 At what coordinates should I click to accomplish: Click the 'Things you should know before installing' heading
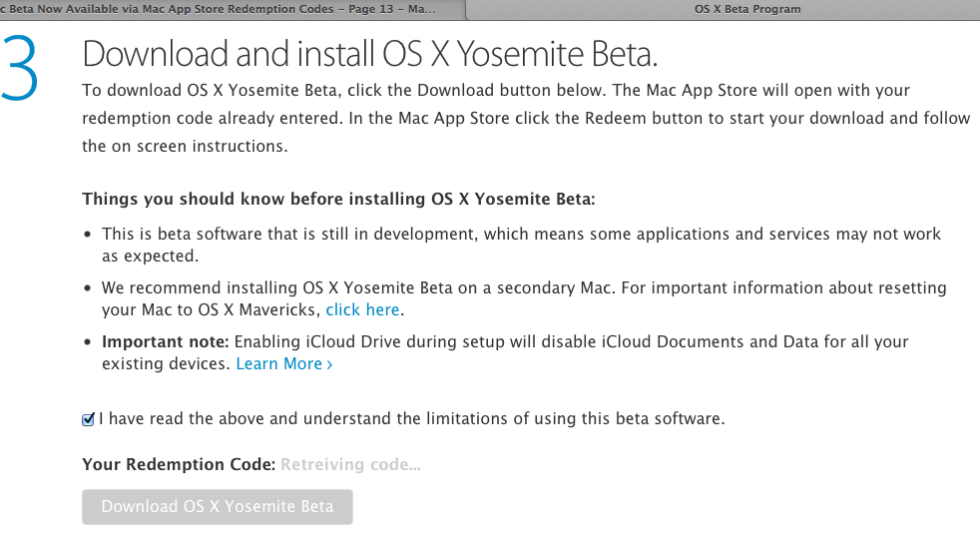coord(338,200)
